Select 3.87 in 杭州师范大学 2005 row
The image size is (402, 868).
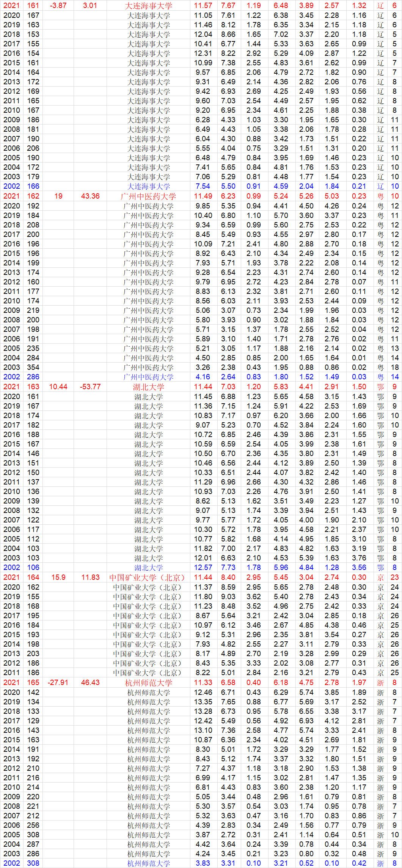coord(203,835)
